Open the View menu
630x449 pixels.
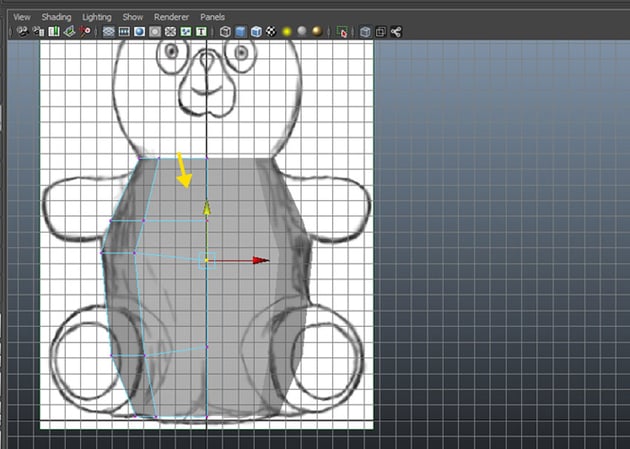point(22,17)
